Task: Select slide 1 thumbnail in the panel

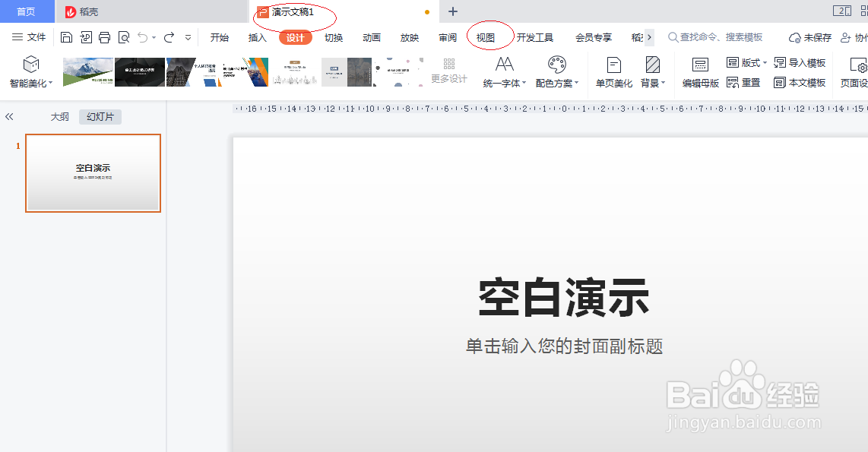Action: [x=93, y=173]
